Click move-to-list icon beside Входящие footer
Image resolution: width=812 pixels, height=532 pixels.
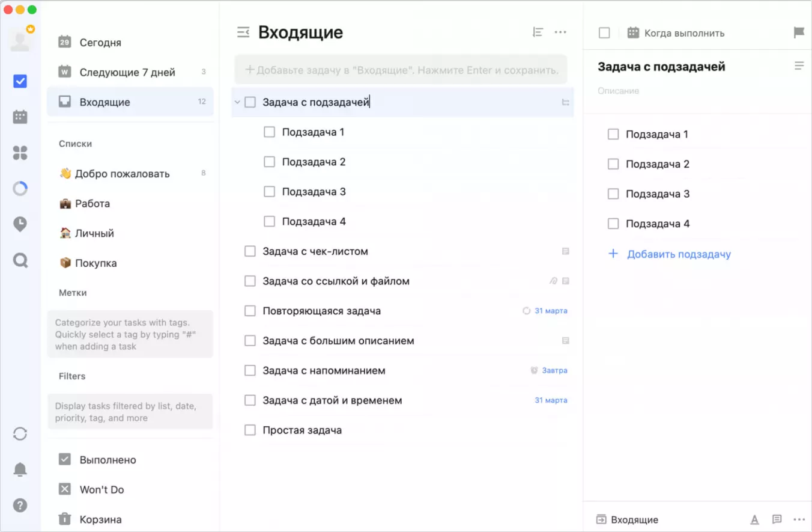pos(601,519)
